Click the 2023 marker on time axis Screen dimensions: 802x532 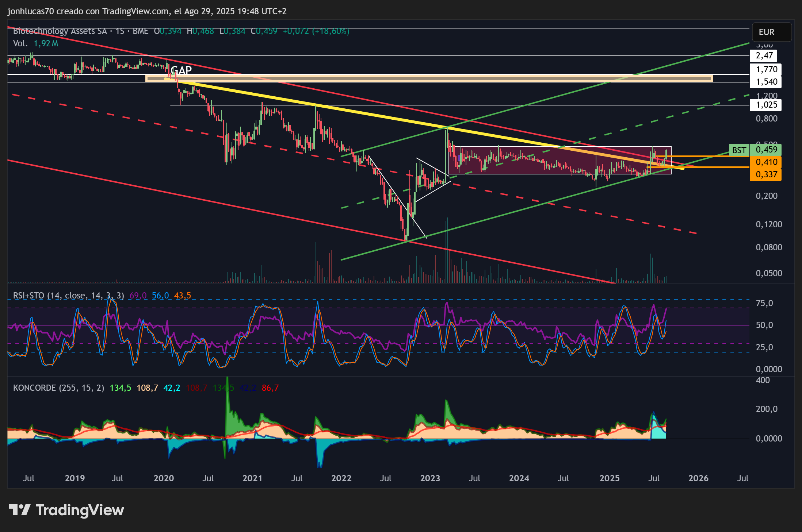pyautogui.click(x=430, y=478)
